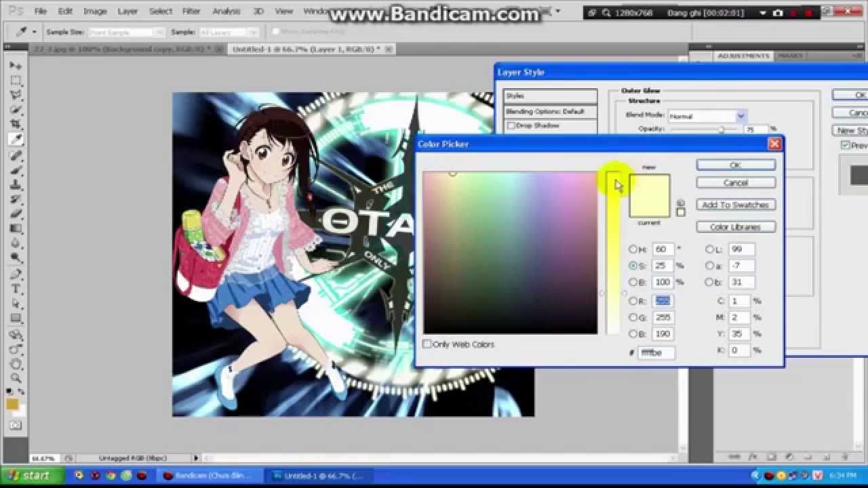The height and width of the screenshot is (488, 868).
Task: Click the Untitled-1 Photoshop taskbar button
Action: coord(317,476)
